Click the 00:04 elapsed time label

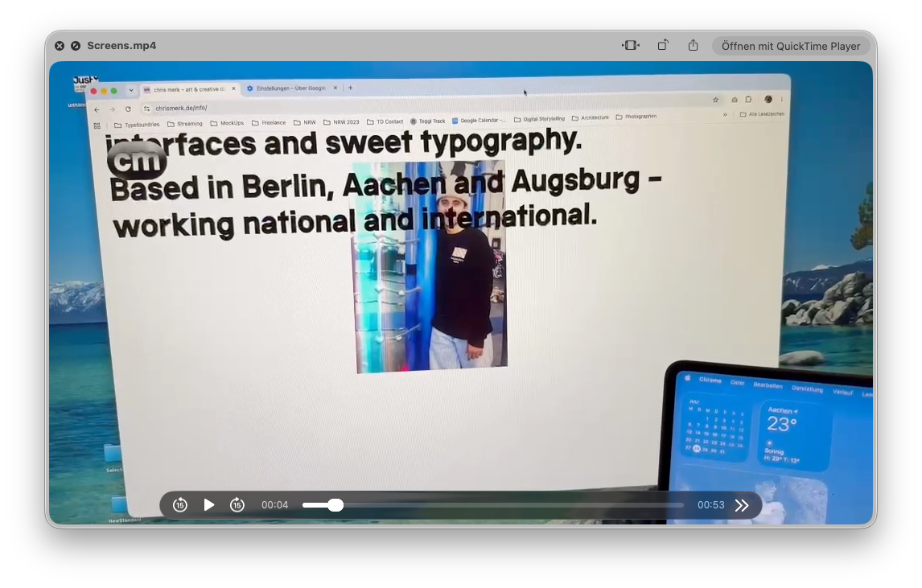(x=274, y=505)
